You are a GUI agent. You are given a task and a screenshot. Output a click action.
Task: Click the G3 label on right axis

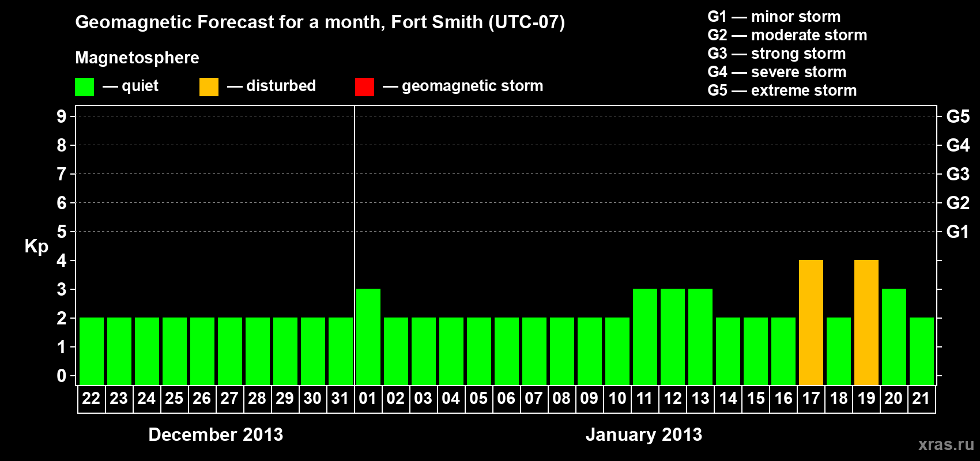[958, 174]
